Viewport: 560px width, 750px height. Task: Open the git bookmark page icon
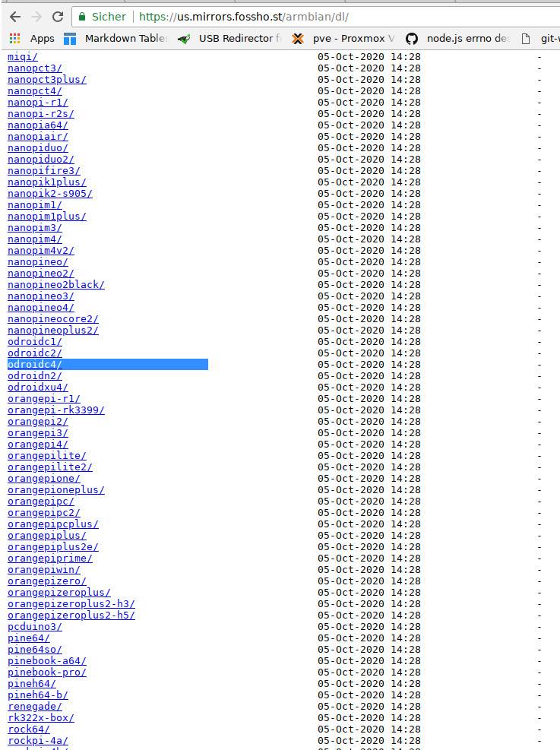point(526,38)
